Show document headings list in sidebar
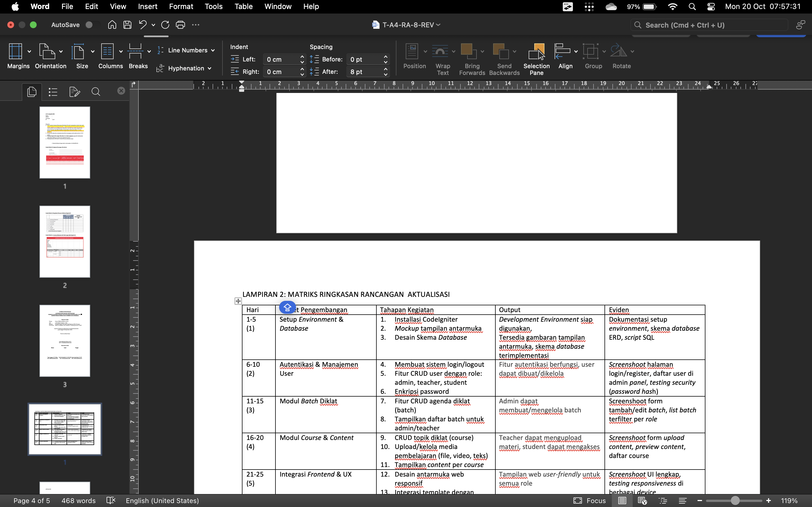Viewport: 812px width, 507px height. point(53,92)
